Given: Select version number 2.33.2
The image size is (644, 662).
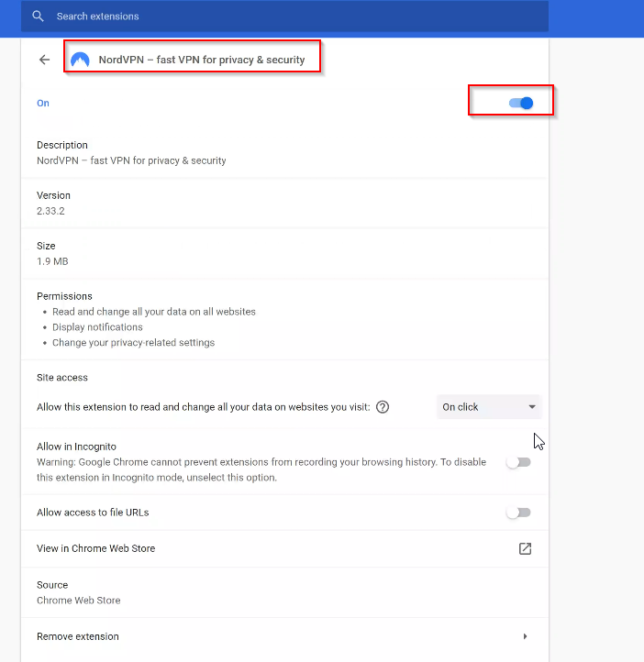Looking at the screenshot, I should coord(50,211).
